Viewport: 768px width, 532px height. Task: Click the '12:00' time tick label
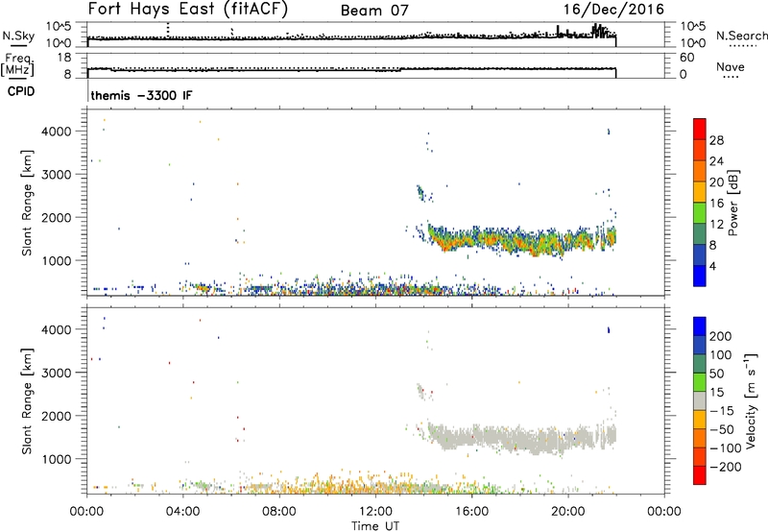pos(375,512)
